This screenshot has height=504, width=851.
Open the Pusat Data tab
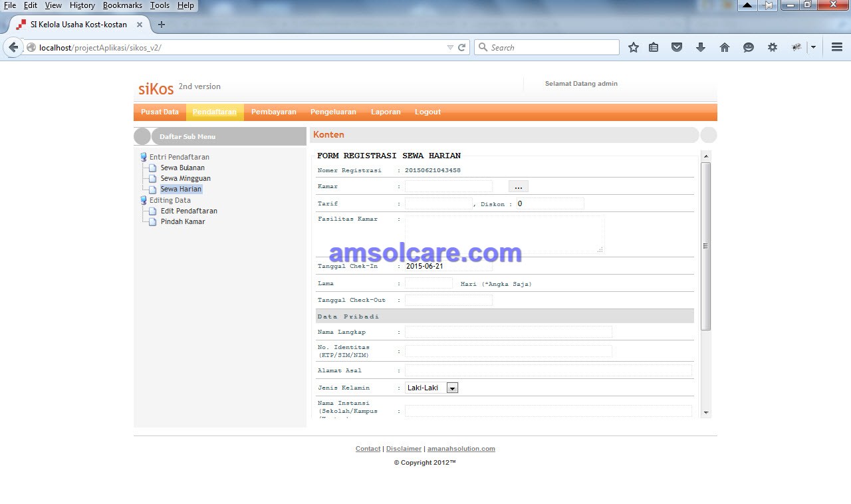click(160, 112)
